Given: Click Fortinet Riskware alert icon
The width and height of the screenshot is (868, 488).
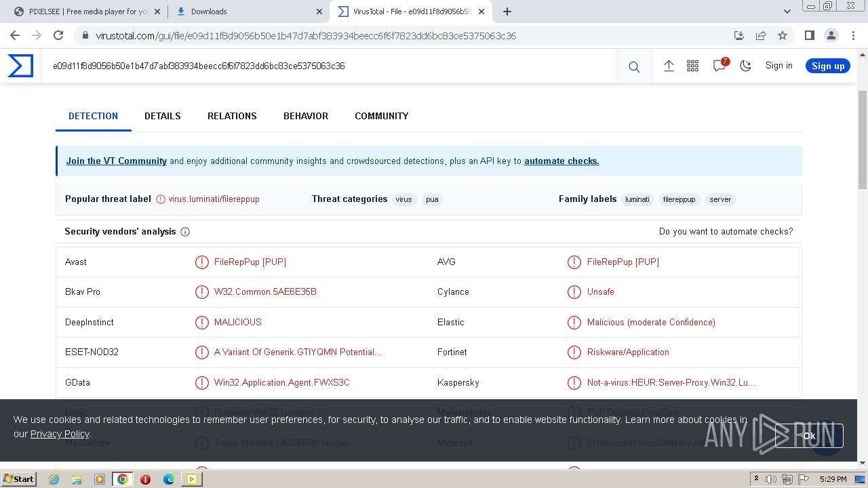Looking at the screenshot, I should 574,352.
